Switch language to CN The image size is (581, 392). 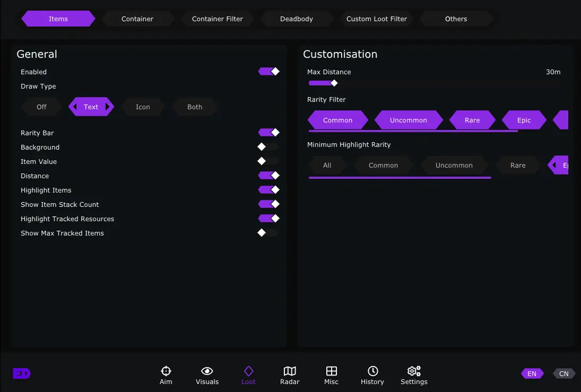click(563, 373)
